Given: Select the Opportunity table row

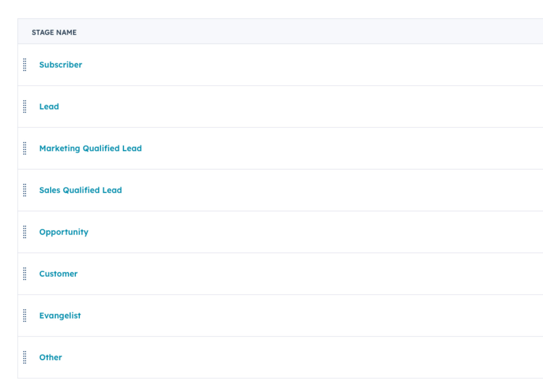Looking at the screenshot, I should click(x=272, y=232).
